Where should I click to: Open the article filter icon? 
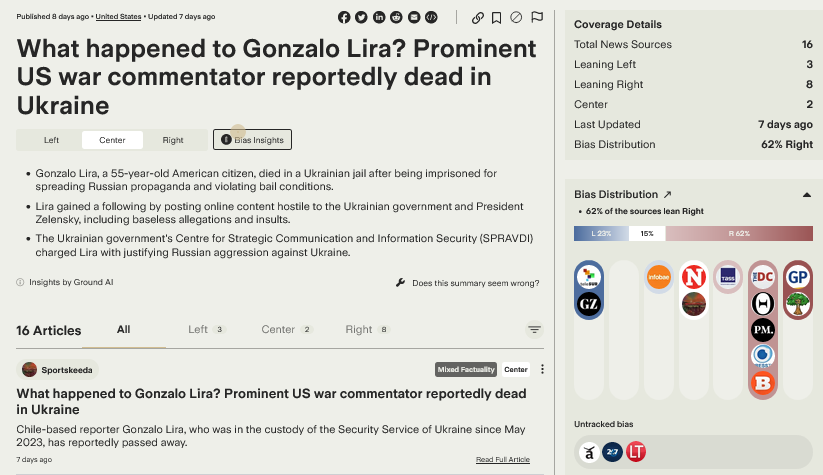coord(534,330)
